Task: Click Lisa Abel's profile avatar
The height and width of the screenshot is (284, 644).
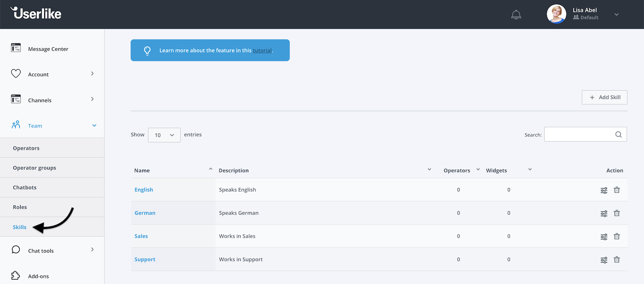Action: click(x=556, y=14)
